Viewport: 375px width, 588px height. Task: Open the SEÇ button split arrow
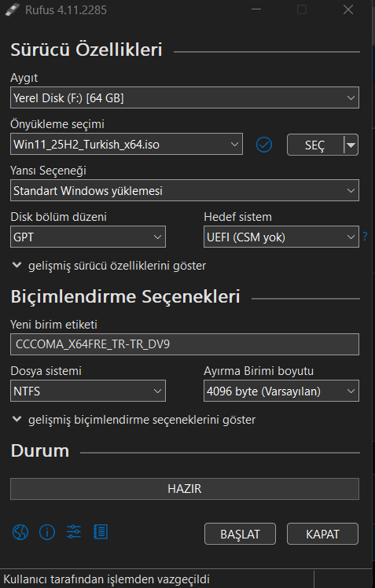pos(351,145)
